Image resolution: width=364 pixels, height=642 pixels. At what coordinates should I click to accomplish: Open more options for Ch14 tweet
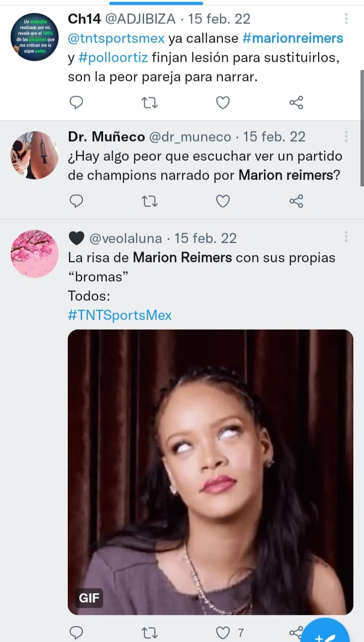click(x=346, y=19)
